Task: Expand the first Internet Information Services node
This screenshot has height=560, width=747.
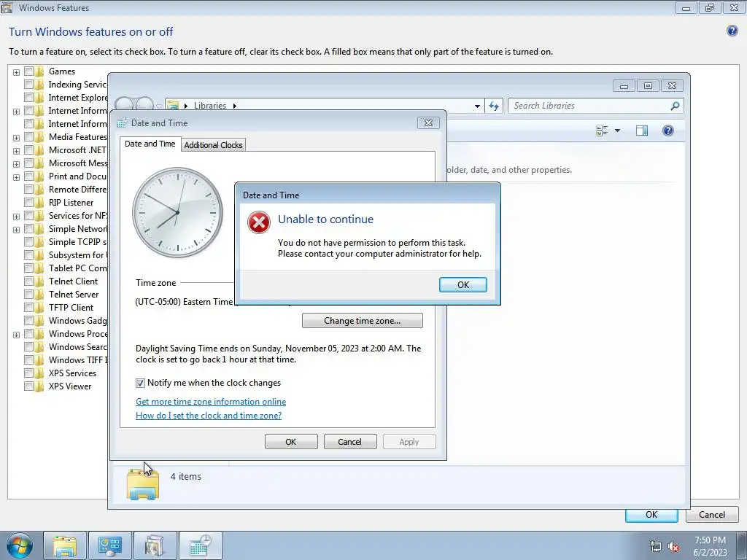Action: point(16,112)
